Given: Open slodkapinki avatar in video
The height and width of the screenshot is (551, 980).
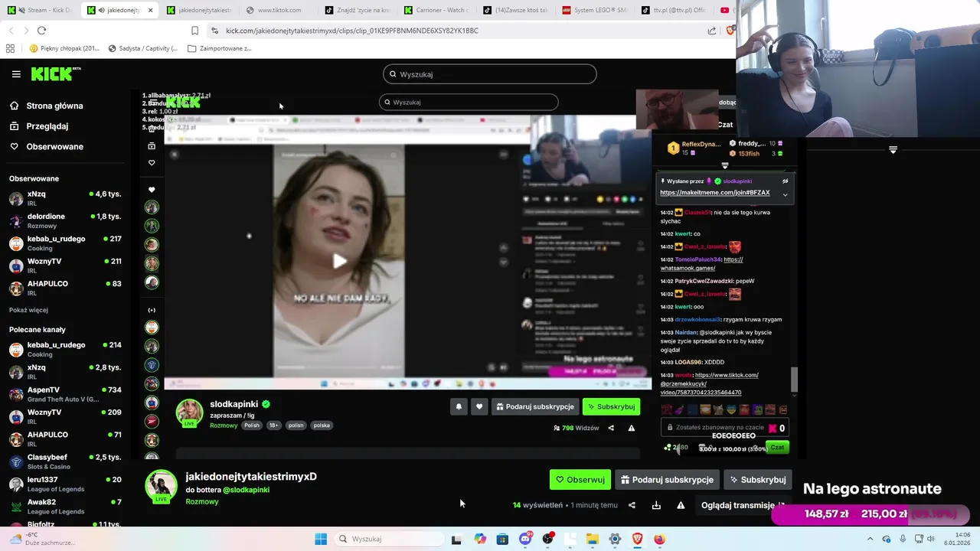Looking at the screenshot, I should point(189,413).
